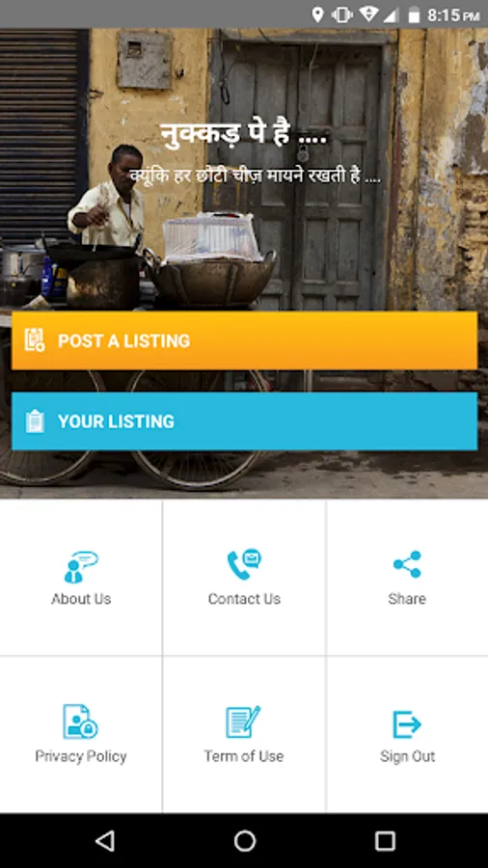Tap the Hindi headline text on banner
488x868 pixels.
point(244,135)
